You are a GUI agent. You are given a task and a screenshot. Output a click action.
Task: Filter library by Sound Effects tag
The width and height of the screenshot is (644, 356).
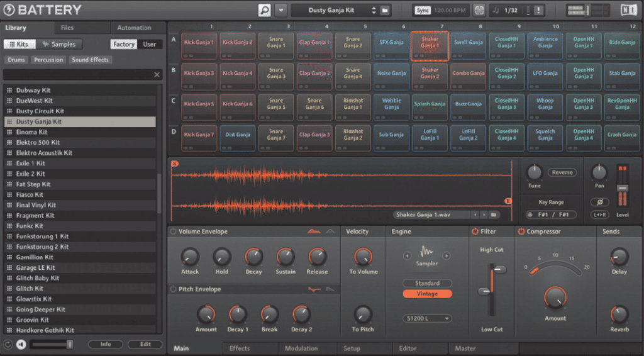(x=91, y=60)
